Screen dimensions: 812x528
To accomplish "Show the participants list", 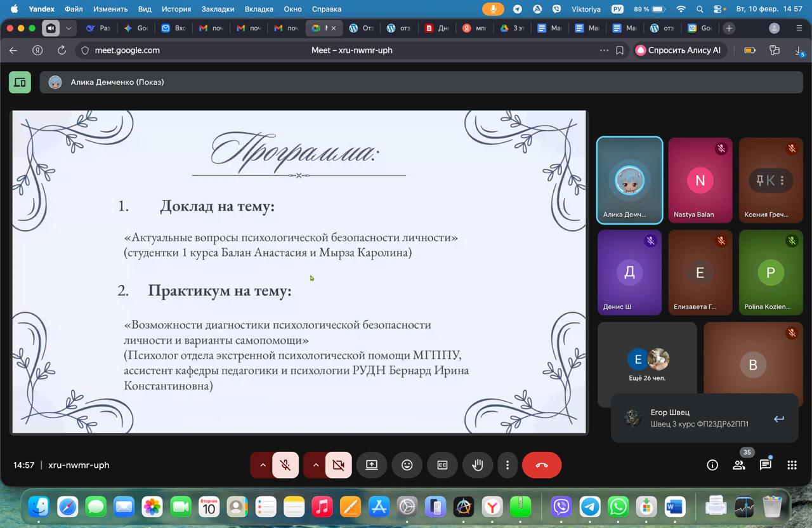I will [x=738, y=465].
